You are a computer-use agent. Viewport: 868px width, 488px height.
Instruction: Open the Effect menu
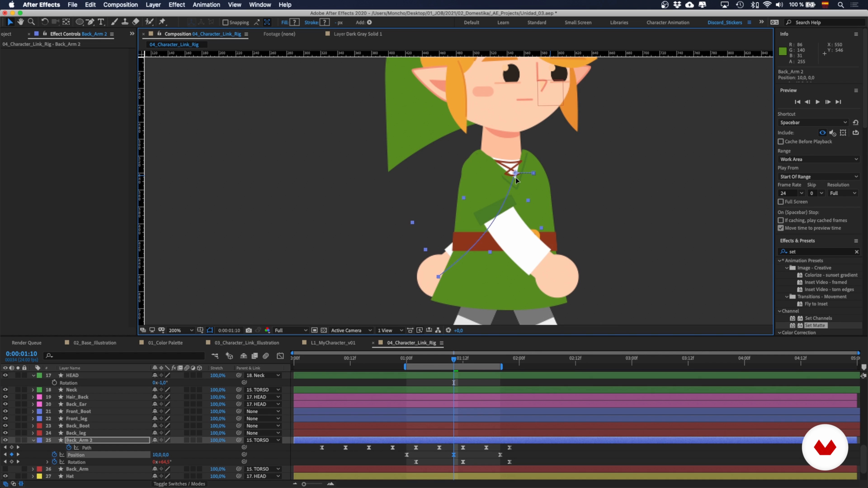coord(177,5)
